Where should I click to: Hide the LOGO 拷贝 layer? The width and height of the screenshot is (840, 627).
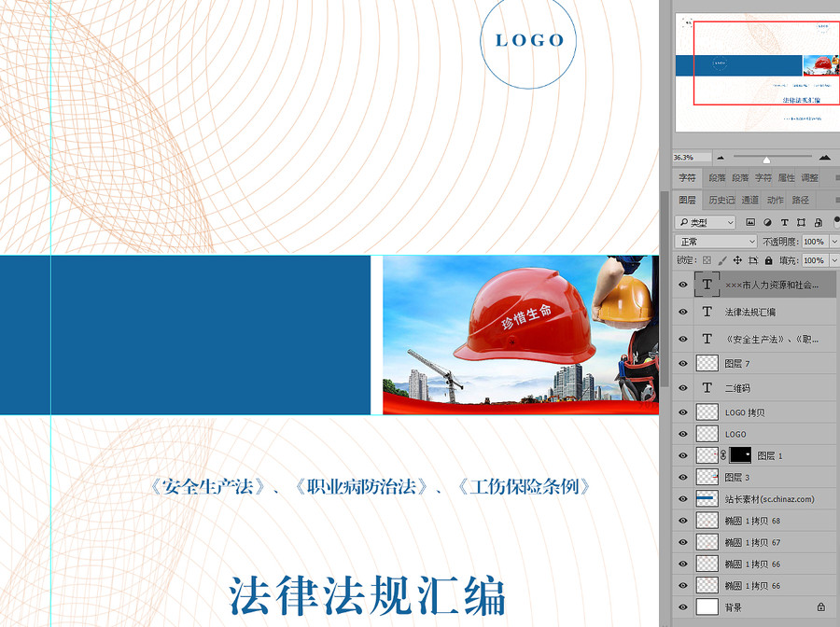683,412
